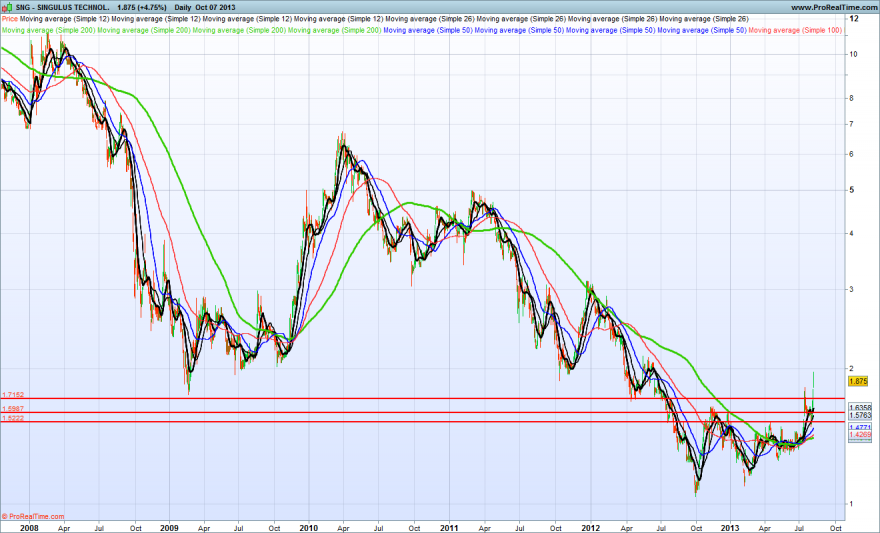Image resolution: width=880 pixels, height=533 pixels.
Task: Open the © ProRealTime.com watermark link
Action: [x=33, y=516]
